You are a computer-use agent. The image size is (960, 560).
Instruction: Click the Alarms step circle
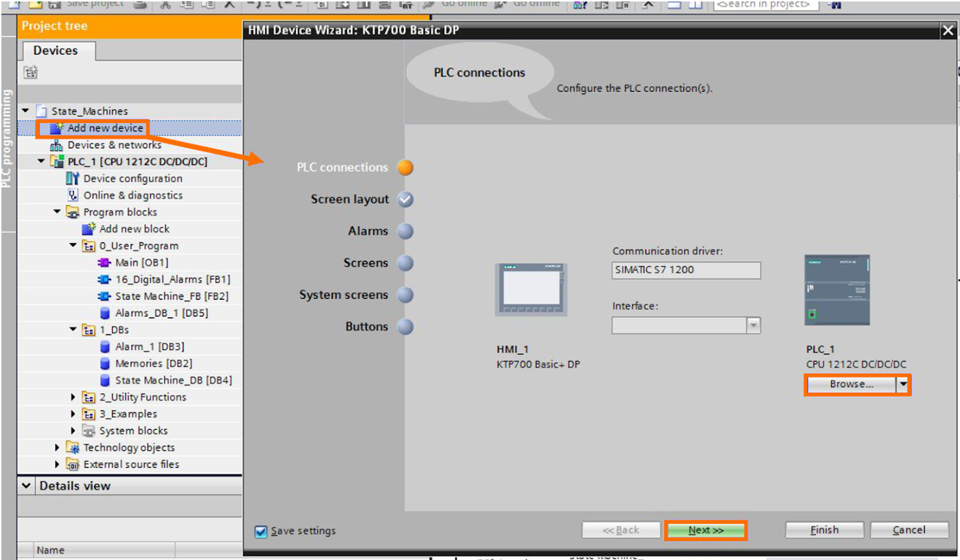pos(406,231)
